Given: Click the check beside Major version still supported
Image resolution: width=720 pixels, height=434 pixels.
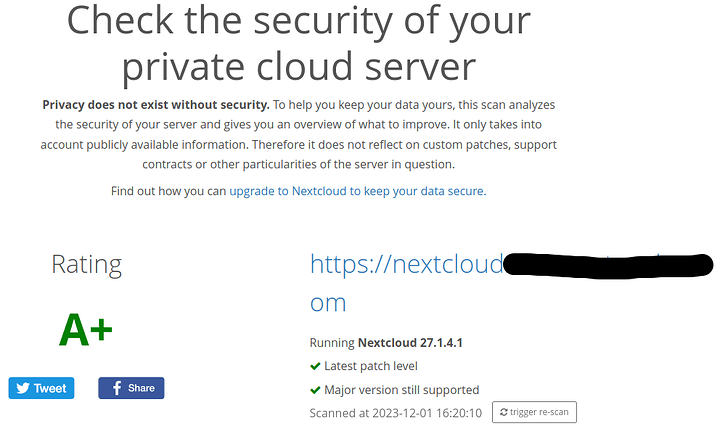Looking at the screenshot, I should point(315,390).
